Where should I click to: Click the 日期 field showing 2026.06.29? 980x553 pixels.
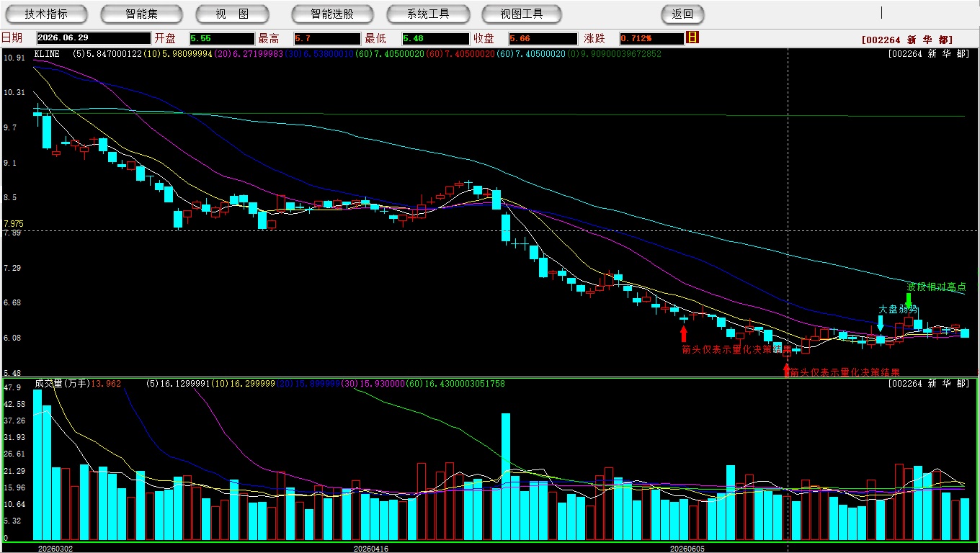92,38
